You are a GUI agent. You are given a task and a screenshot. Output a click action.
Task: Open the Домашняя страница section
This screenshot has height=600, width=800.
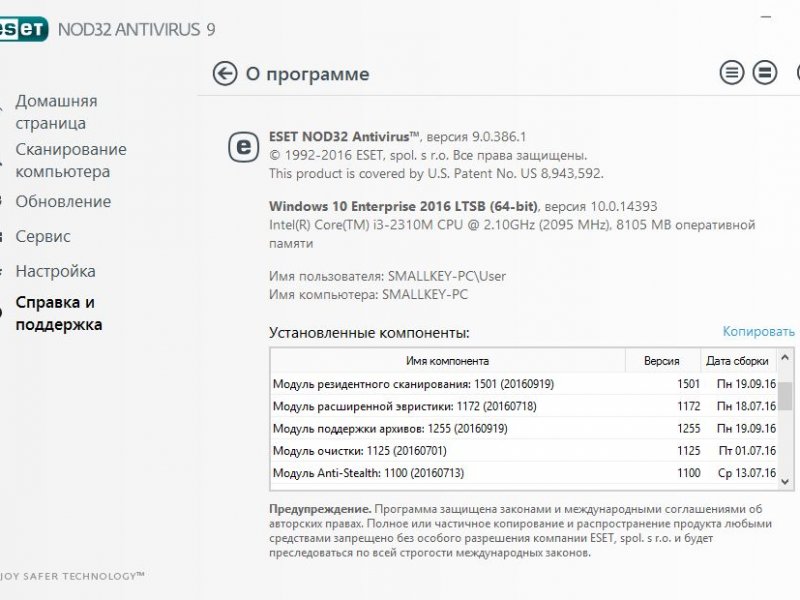[x=56, y=112]
